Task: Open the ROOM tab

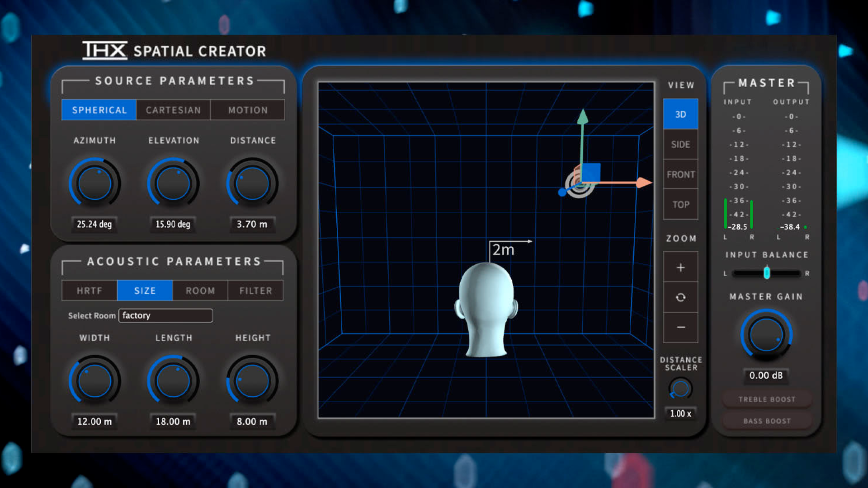Action: coord(200,291)
